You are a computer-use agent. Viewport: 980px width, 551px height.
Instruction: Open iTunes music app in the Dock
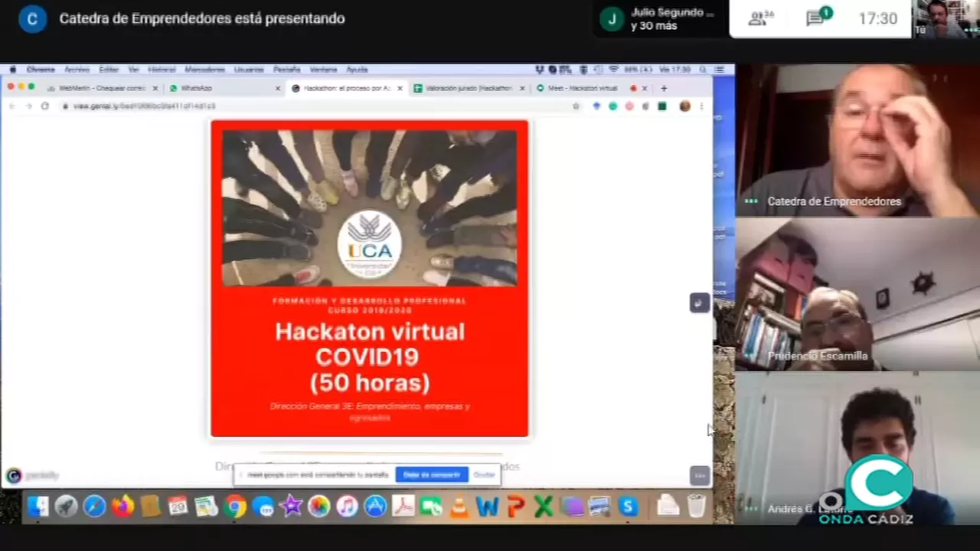347,507
